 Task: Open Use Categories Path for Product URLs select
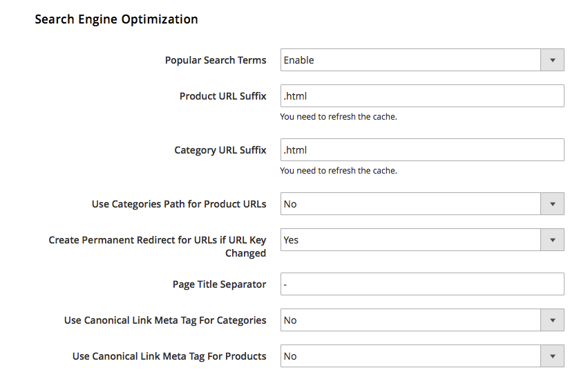click(410, 204)
